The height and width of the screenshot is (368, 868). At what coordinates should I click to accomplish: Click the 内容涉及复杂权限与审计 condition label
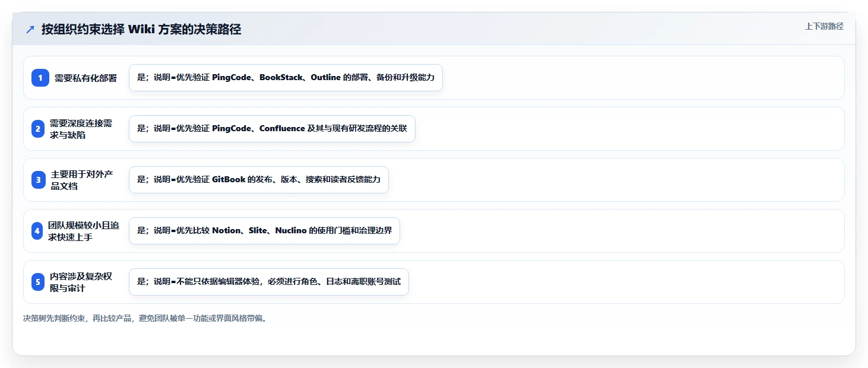(81, 282)
